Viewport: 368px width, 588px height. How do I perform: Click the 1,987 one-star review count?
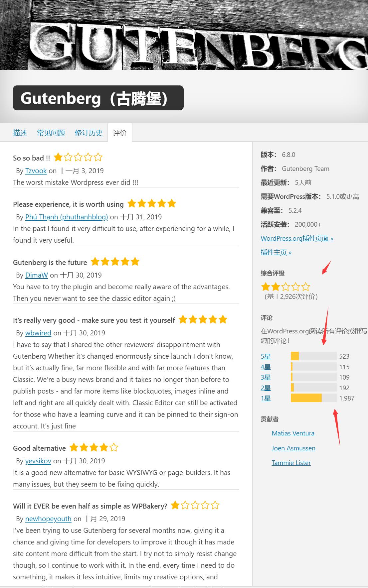[x=347, y=398]
